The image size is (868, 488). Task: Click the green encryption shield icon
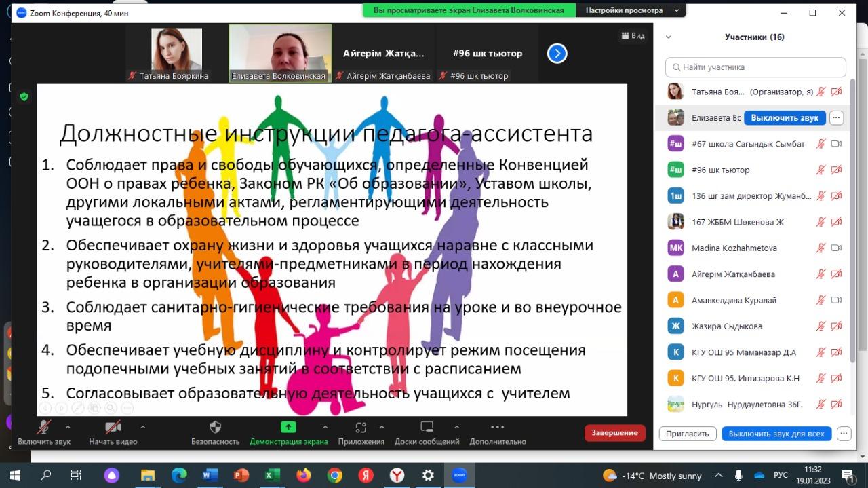pyautogui.click(x=24, y=97)
